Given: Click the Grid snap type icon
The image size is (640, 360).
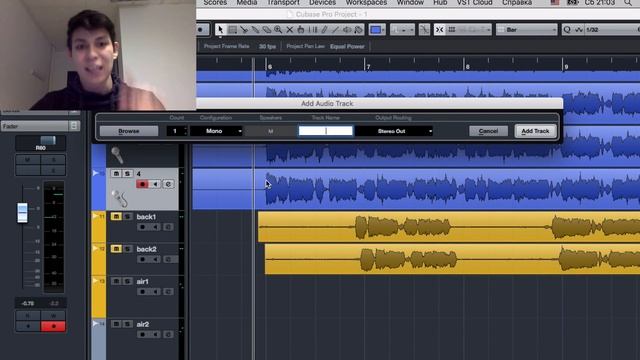Looking at the screenshot, I should pyautogui.click(x=452, y=29).
